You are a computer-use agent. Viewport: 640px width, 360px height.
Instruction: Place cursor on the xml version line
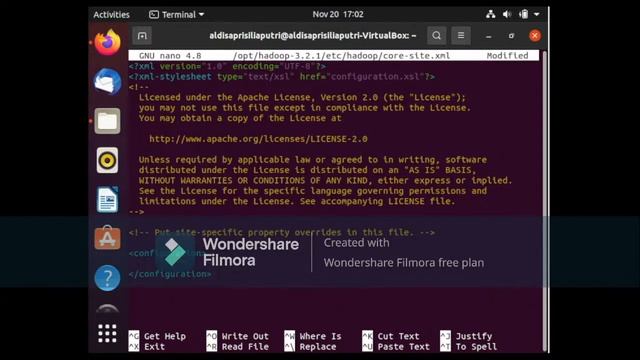tap(227, 66)
